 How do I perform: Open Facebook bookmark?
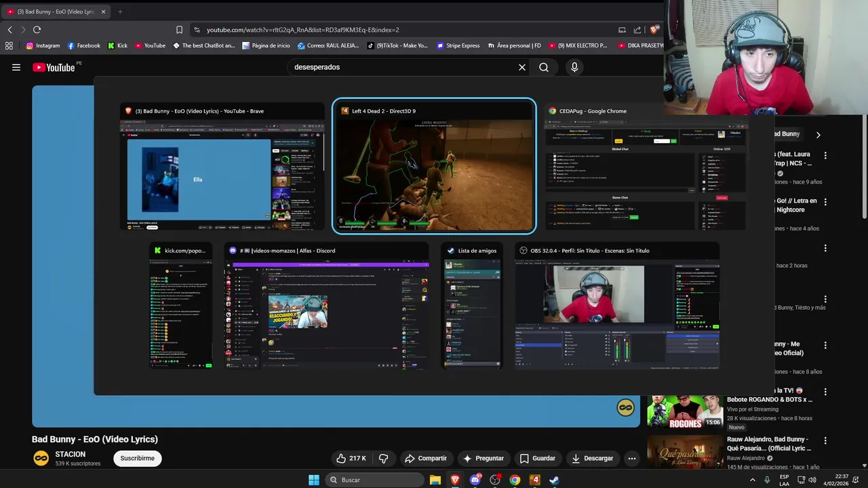[83, 45]
